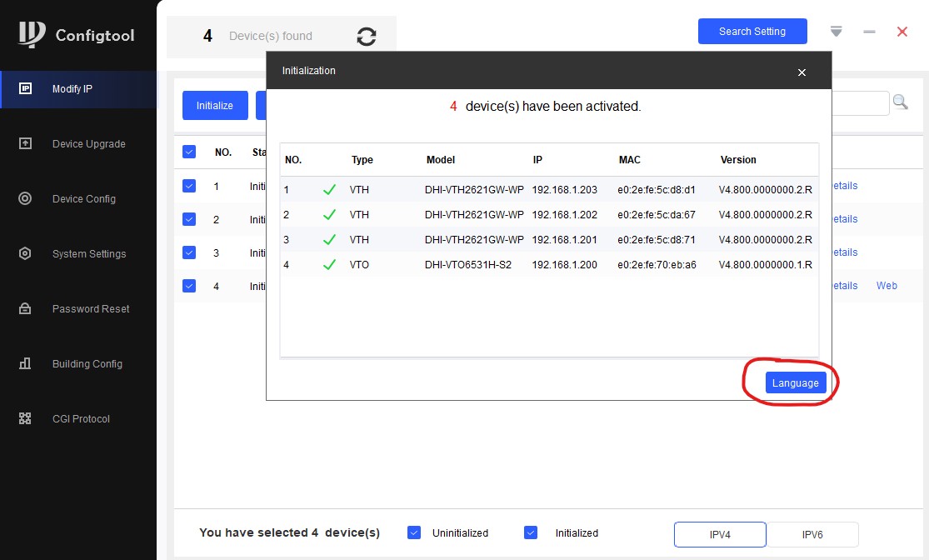The width and height of the screenshot is (929, 560).
Task: Switch to the IPV6 tab
Action: (x=812, y=534)
